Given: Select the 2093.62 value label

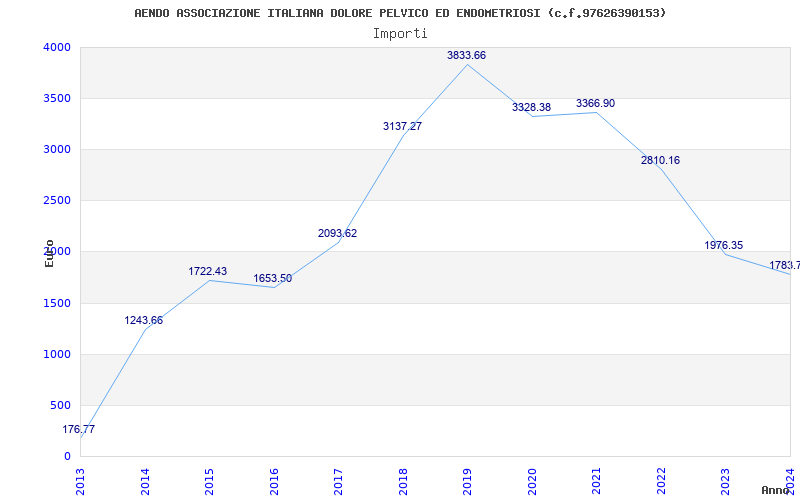Looking at the screenshot, I should (337, 234).
